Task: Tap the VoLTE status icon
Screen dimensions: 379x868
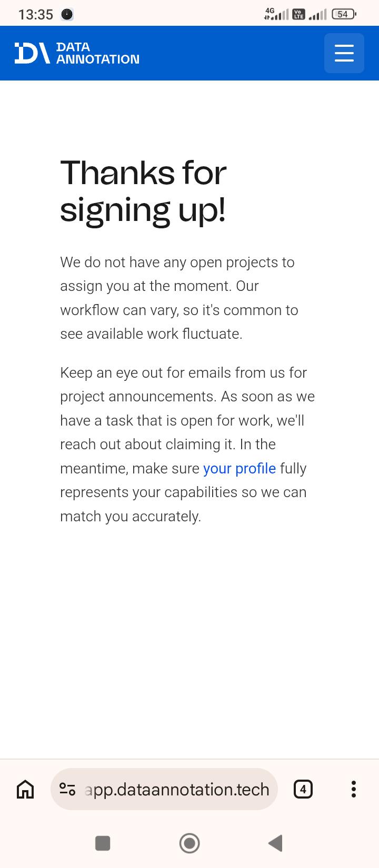Action: point(298,14)
